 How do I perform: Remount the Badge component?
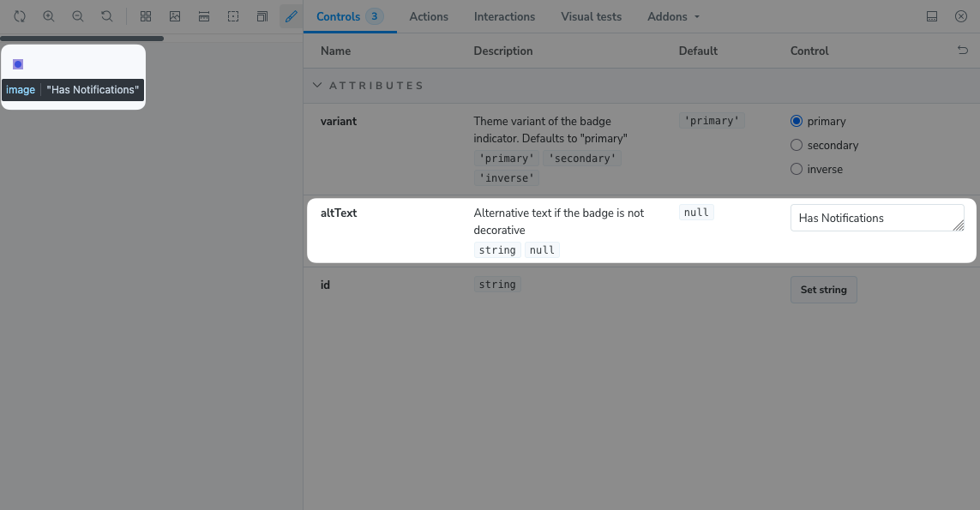[x=19, y=16]
